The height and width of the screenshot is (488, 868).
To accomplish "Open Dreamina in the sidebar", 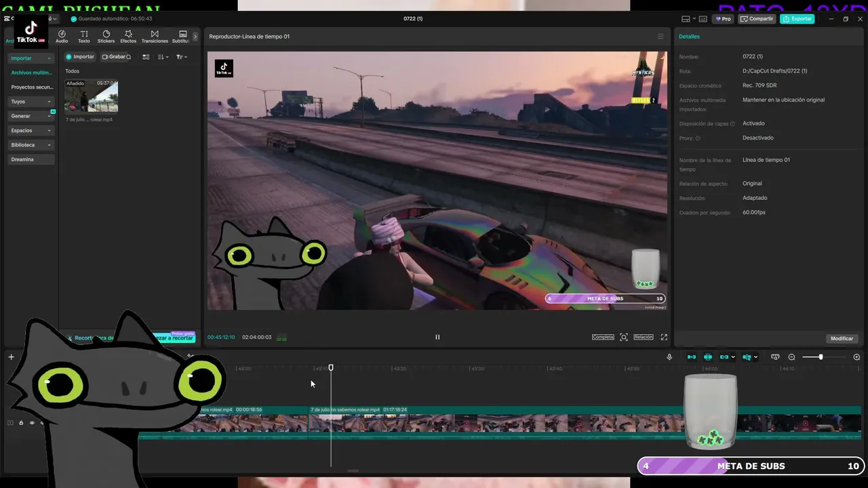I will pos(31,159).
